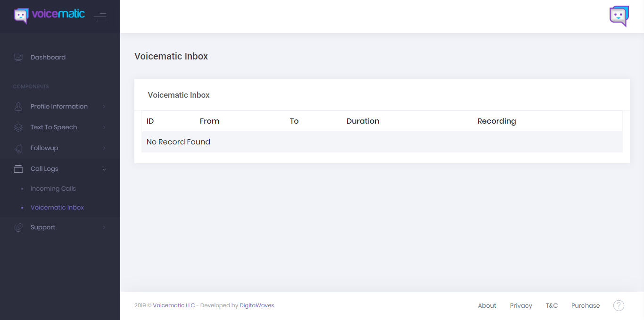Click the ID column header
644x320 pixels.
tap(150, 121)
